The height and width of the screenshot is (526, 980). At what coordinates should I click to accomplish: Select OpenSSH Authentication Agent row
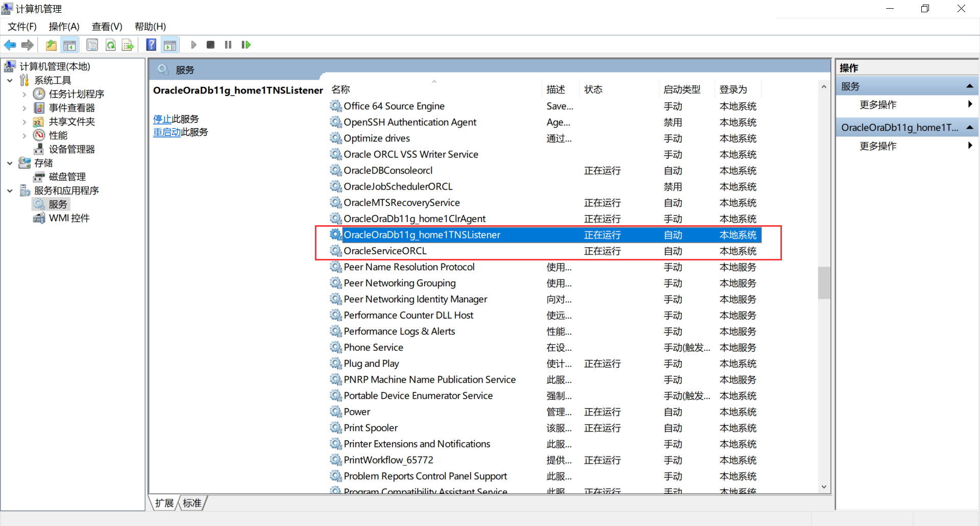click(x=545, y=122)
